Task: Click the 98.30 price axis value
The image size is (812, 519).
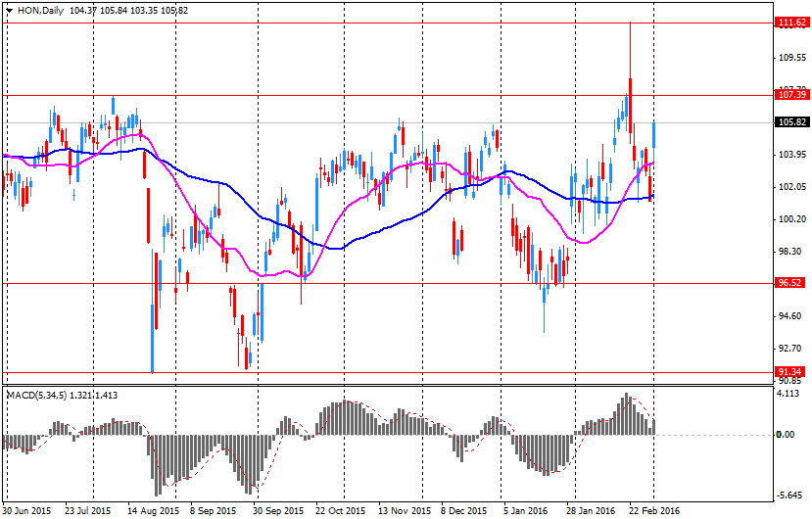Action: [x=789, y=252]
